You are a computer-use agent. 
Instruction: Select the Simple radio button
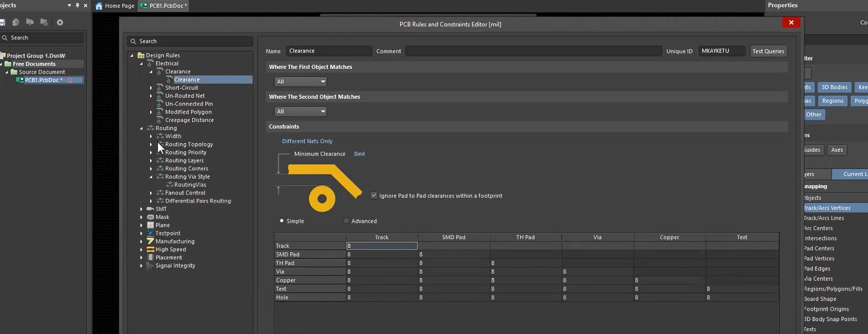(x=282, y=221)
